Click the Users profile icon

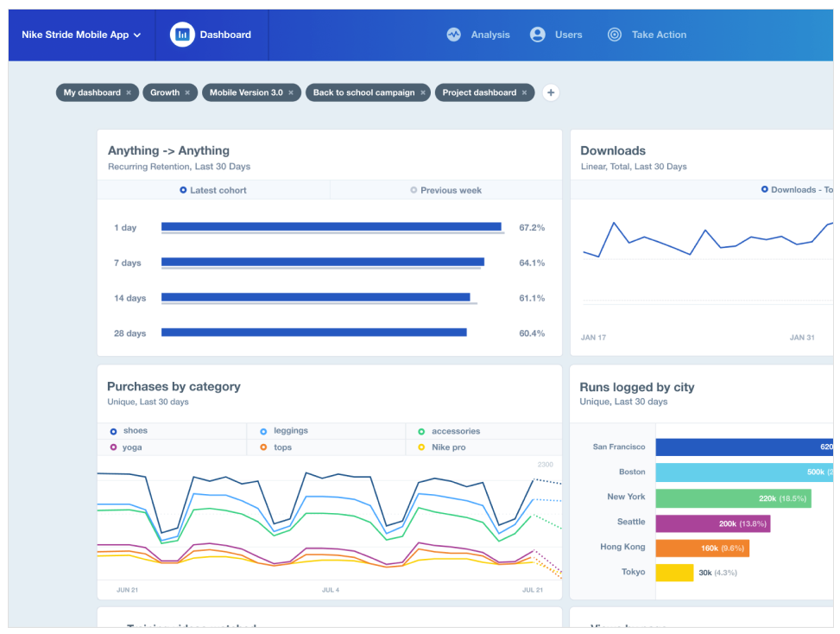537,35
